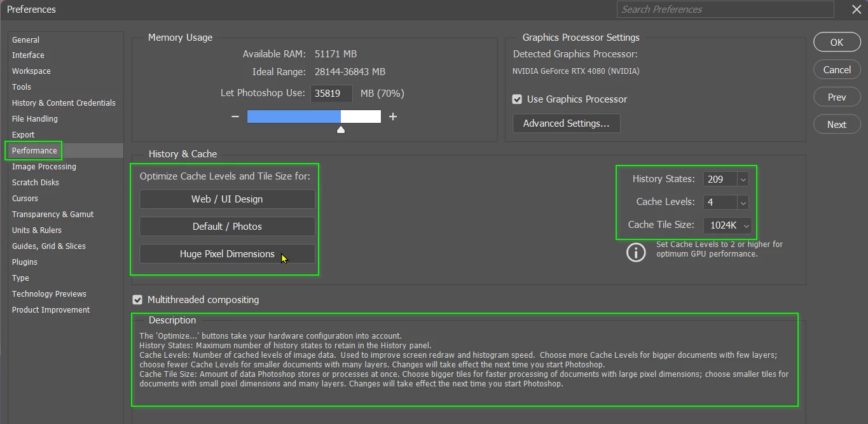Open the History States dropdown
The width and height of the screenshot is (868, 424).
[x=743, y=180]
